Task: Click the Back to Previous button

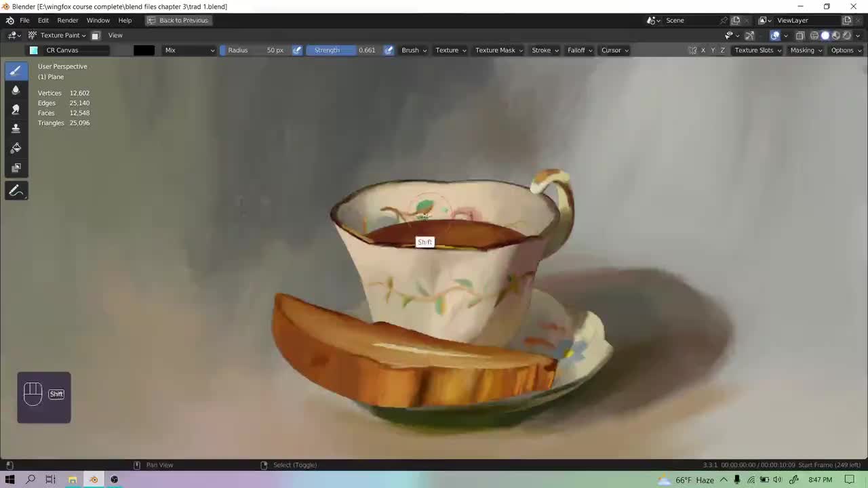Action: click(x=178, y=20)
